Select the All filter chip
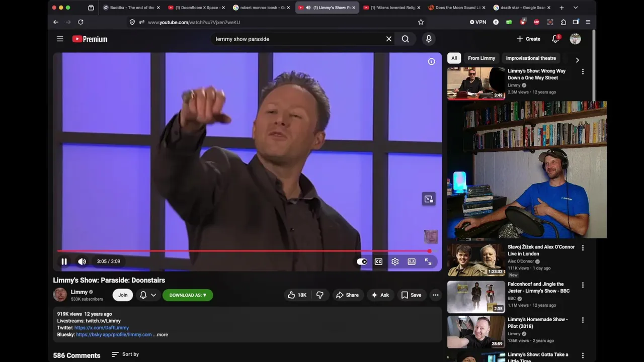 454,58
